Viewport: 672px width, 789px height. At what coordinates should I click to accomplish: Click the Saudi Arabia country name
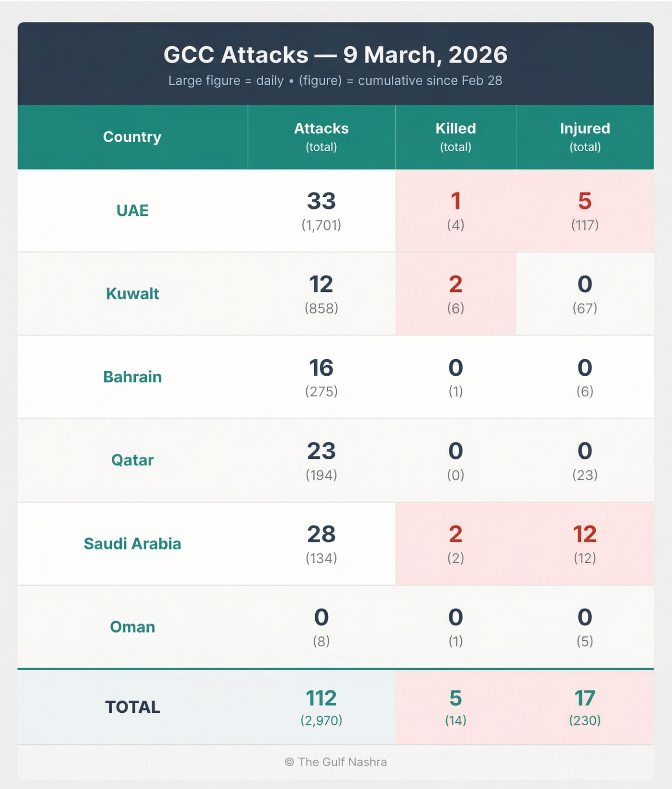(x=132, y=544)
